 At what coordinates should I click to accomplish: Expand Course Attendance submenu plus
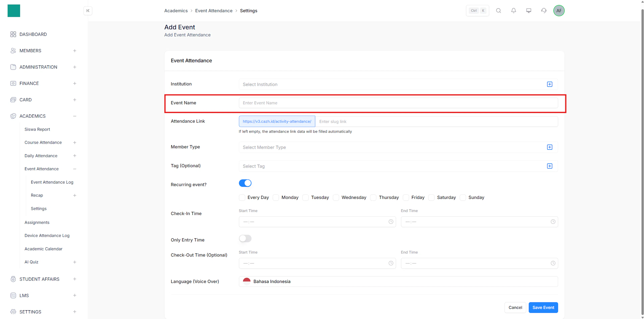click(x=74, y=142)
